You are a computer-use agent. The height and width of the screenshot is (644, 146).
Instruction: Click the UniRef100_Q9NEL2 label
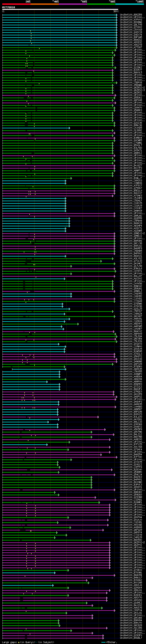click(131, 291)
